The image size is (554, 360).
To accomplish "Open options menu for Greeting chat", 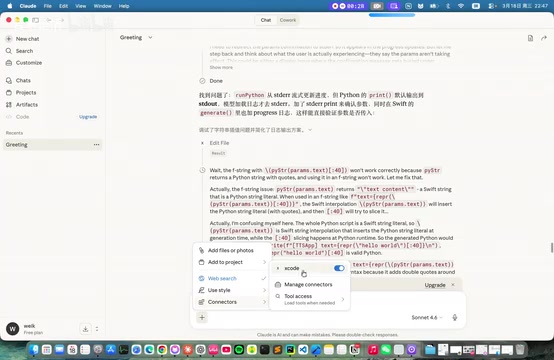I will pos(96,144).
